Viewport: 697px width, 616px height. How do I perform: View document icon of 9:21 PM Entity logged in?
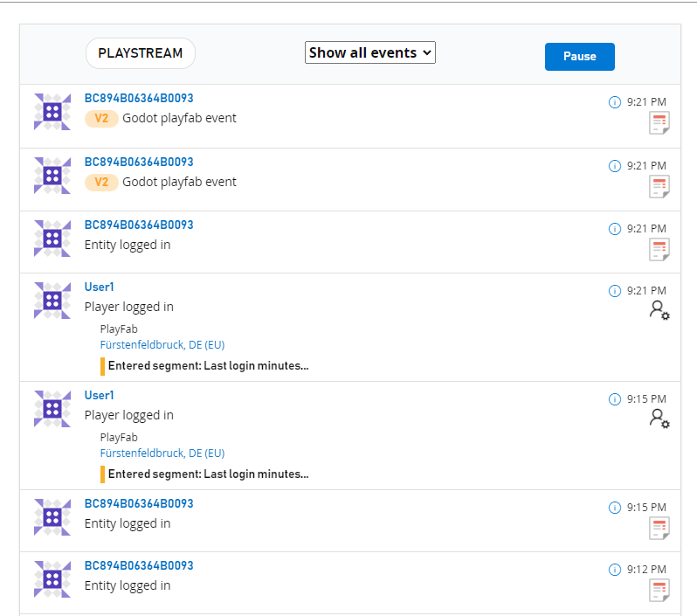click(x=659, y=250)
